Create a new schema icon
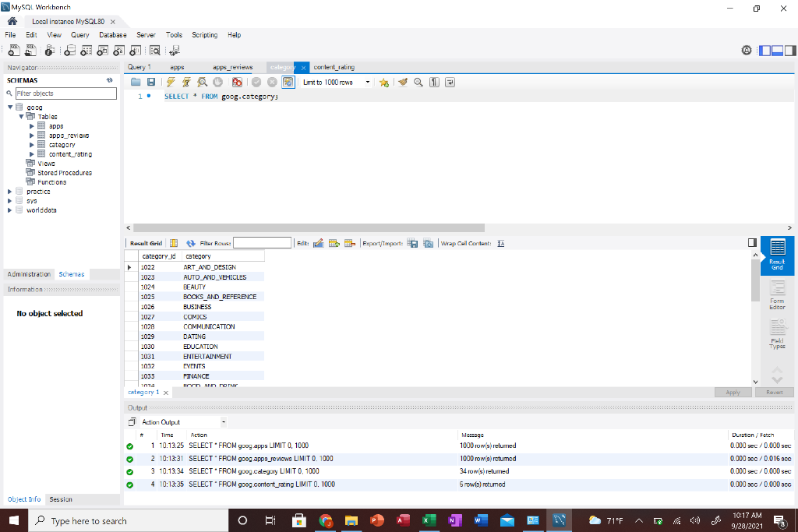The height and width of the screenshot is (532, 798). (x=69, y=51)
